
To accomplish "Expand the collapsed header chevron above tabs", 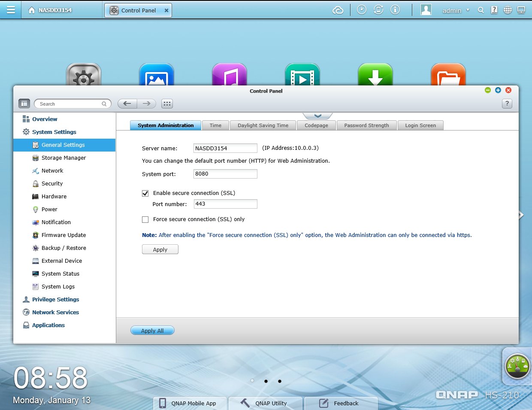I will [317, 116].
